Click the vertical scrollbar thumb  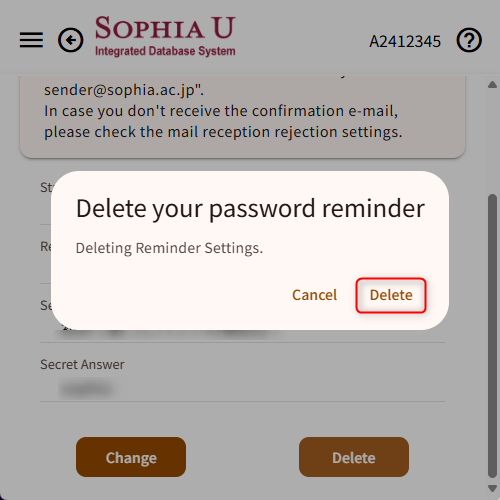492,336
